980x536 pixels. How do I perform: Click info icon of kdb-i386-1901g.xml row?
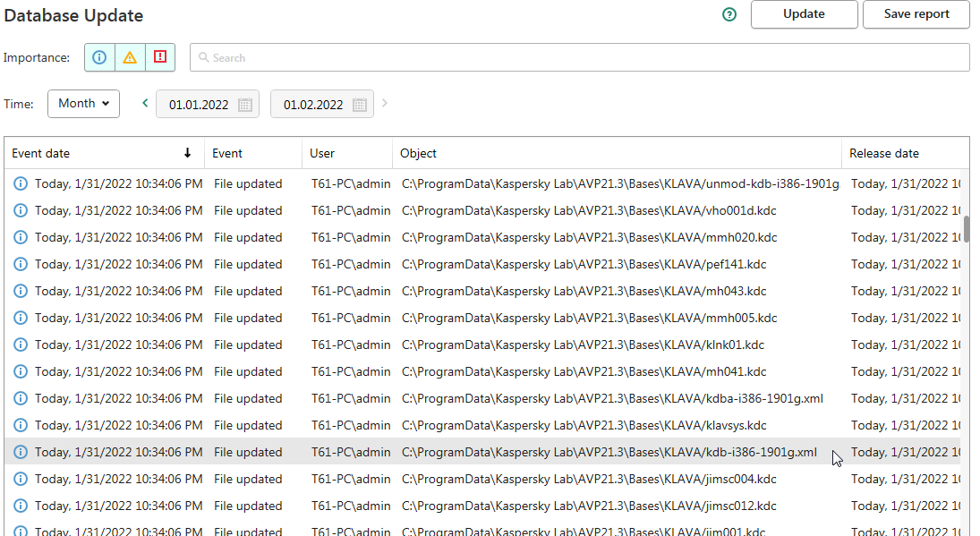pos(21,452)
